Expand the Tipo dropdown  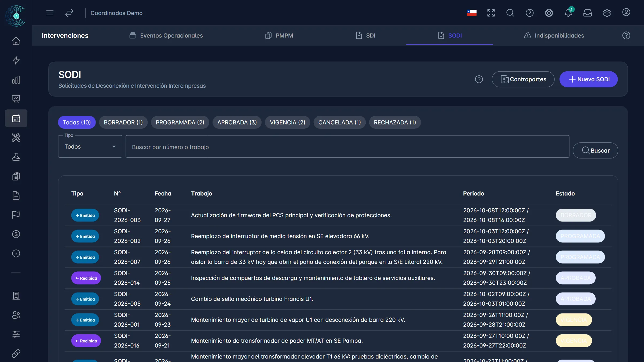click(90, 146)
